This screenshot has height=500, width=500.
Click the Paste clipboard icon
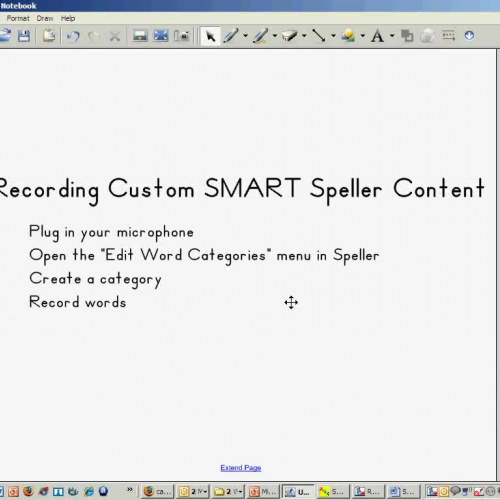[x=49, y=36]
